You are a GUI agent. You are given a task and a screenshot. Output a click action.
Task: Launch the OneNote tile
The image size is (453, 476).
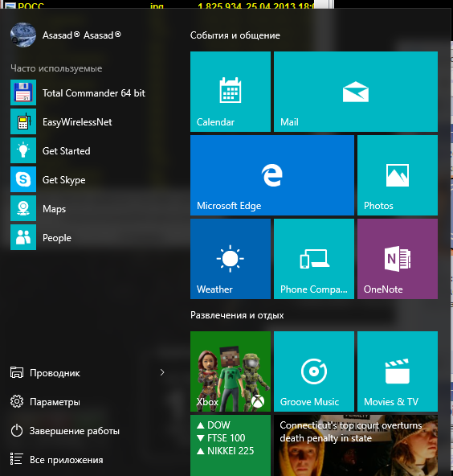tap(398, 259)
